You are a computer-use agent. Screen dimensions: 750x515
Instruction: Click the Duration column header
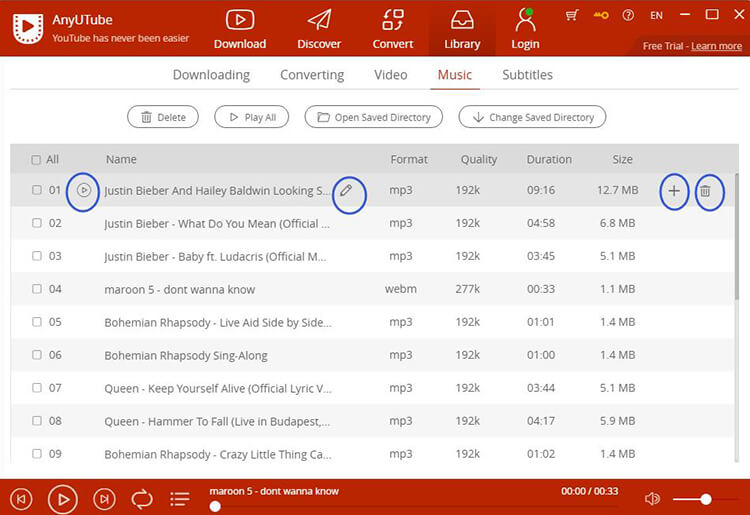coord(549,159)
